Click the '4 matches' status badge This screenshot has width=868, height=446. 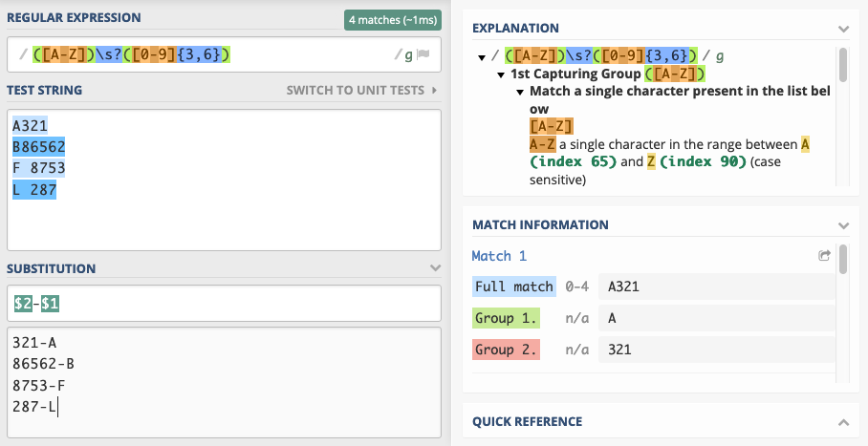393,20
